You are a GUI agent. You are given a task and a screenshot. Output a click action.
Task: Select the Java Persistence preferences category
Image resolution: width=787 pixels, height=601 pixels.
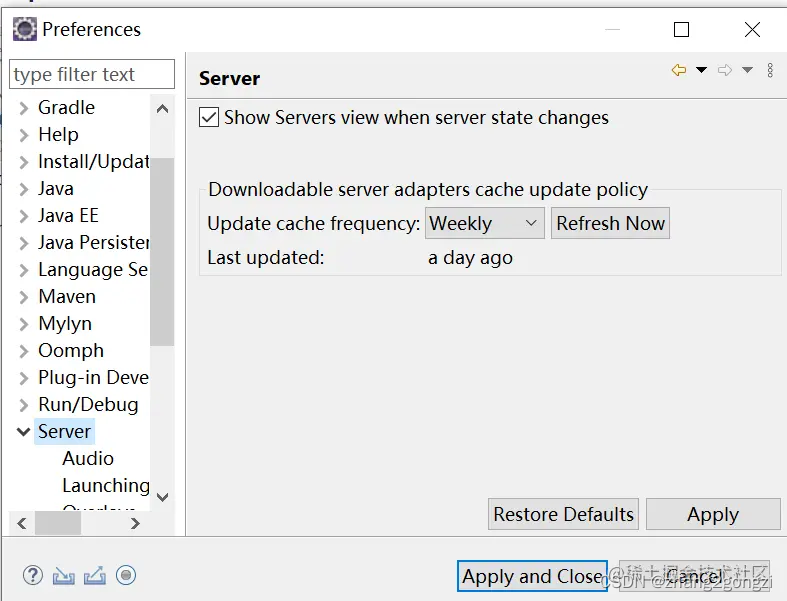click(94, 243)
